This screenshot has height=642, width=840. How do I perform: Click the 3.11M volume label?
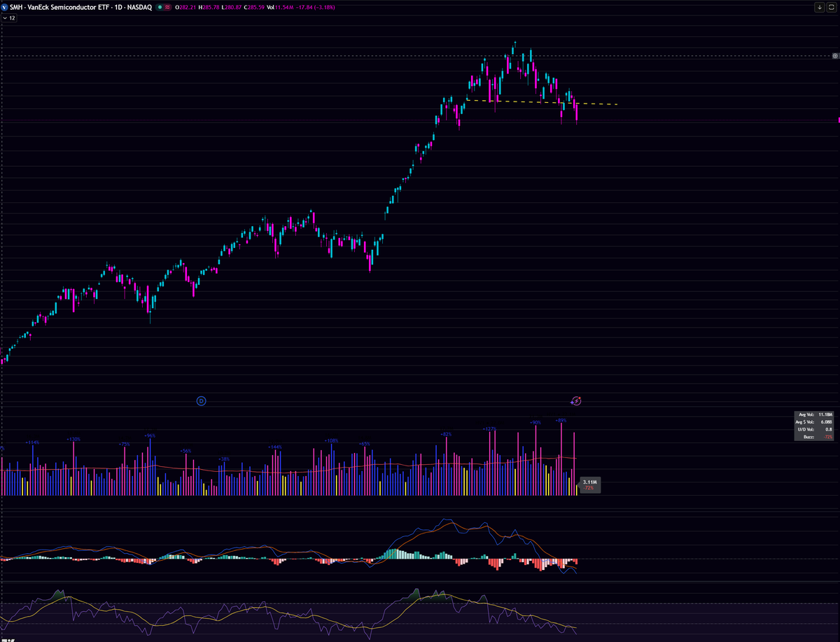[589, 482]
